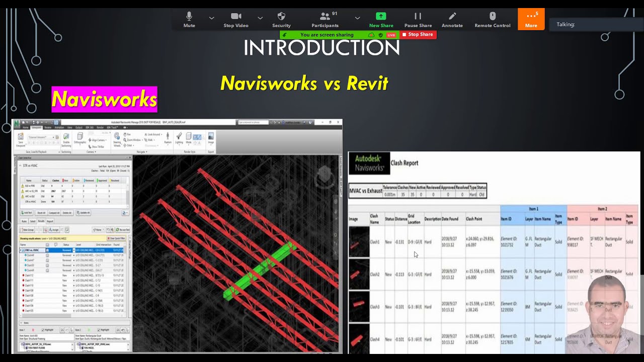Click the Re-run Test button
Screen dimensions: 644x362
[123, 230]
